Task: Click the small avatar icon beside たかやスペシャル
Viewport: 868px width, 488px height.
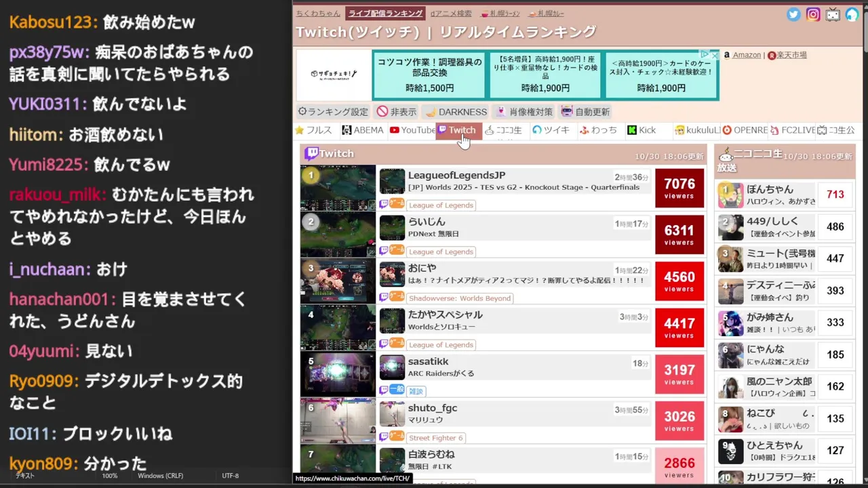Action: pyautogui.click(x=392, y=321)
